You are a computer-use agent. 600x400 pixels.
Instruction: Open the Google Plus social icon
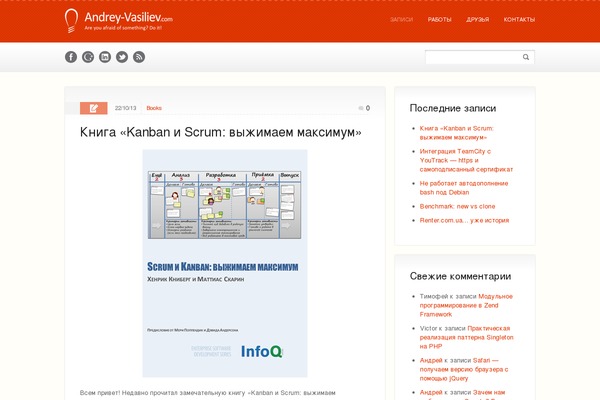point(88,57)
